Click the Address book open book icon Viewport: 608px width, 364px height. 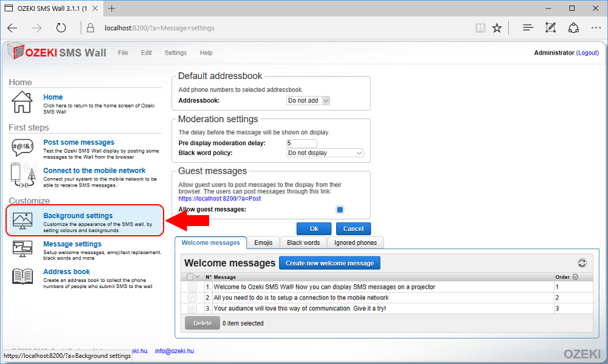(22, 276)
